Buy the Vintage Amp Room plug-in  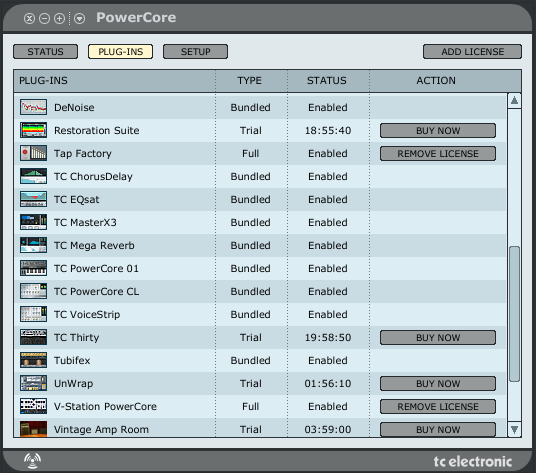coord(438,430)
